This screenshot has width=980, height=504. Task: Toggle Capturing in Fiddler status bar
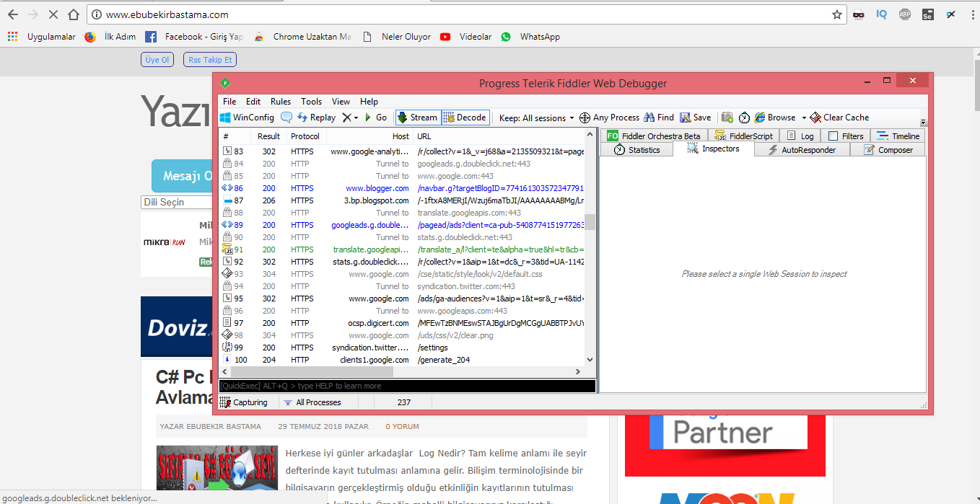pos(243,402)
